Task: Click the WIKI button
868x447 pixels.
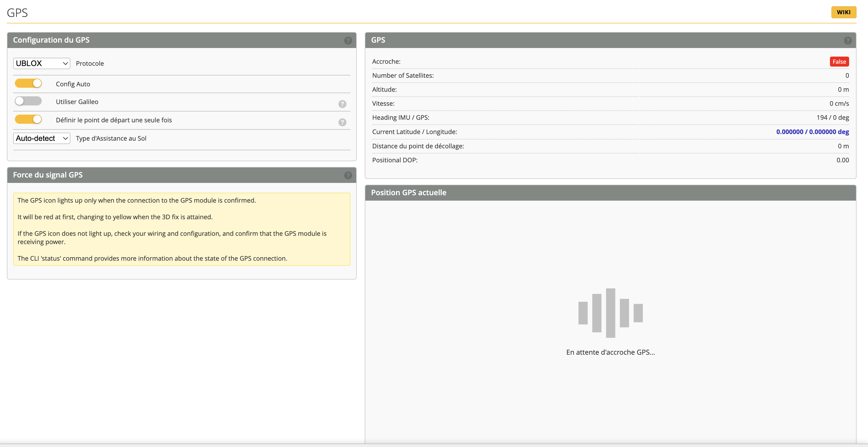Action: click(843, 12)
